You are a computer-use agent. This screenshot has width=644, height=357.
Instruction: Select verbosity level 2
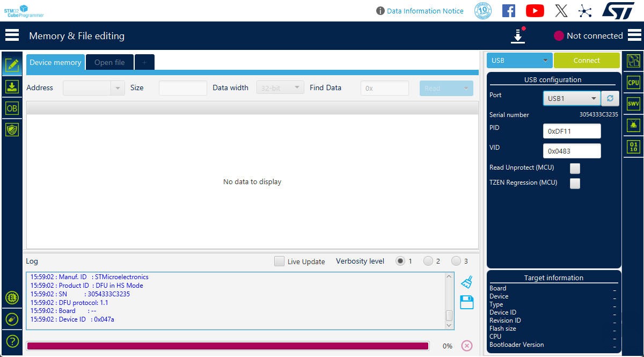pos(428,261)
